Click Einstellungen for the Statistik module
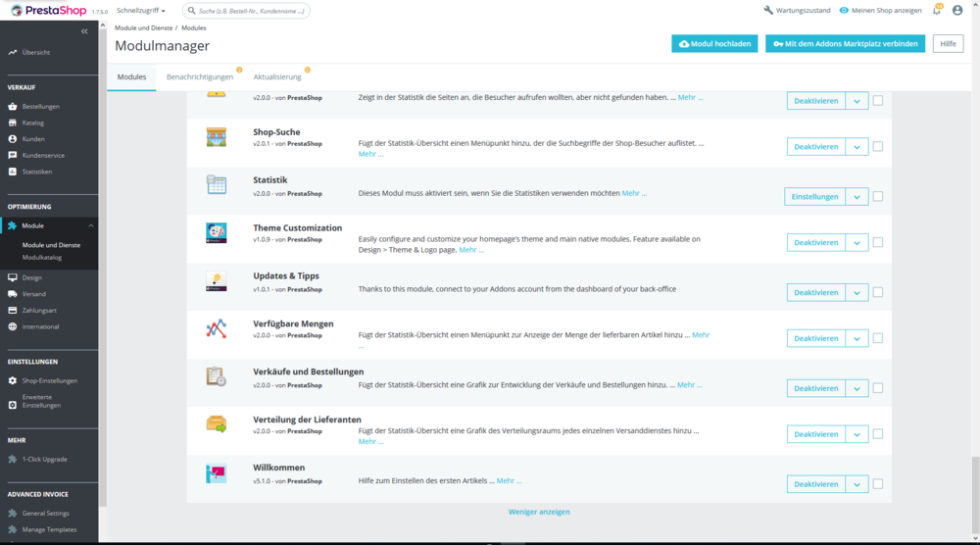 pyautogui.click(x=814, y=197)
